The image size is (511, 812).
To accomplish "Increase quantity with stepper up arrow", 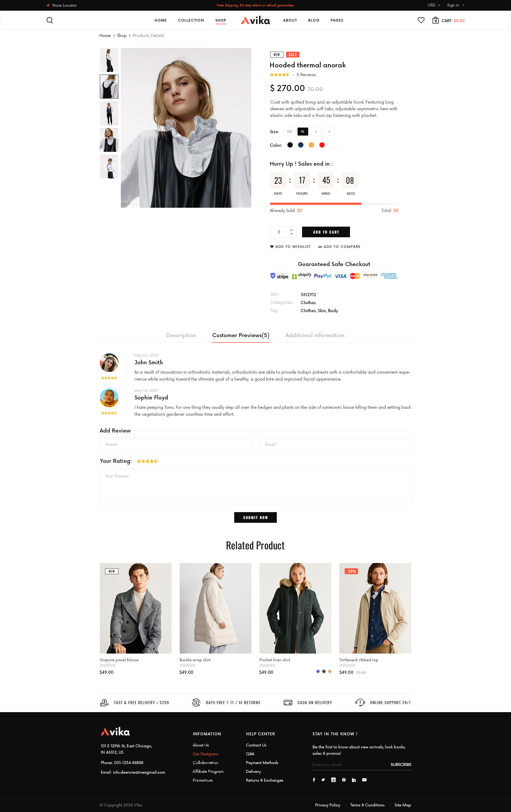I will coord(291,230).
